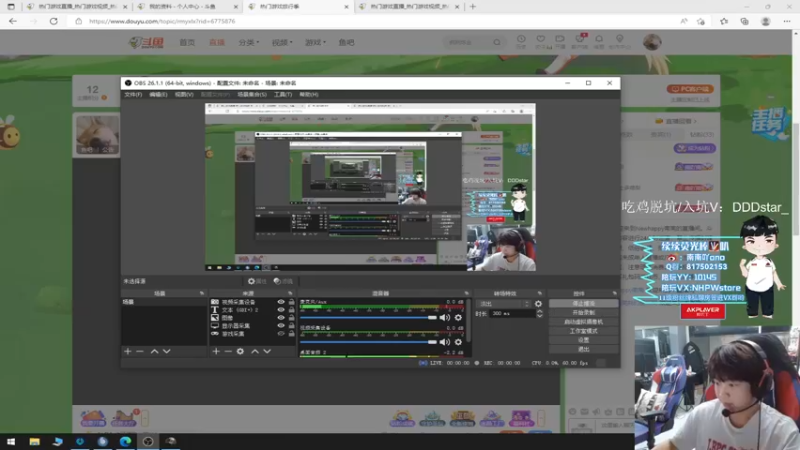Open the OBS 视图(V) menu
The image size is (800, 450).
[x=184, y=94]
